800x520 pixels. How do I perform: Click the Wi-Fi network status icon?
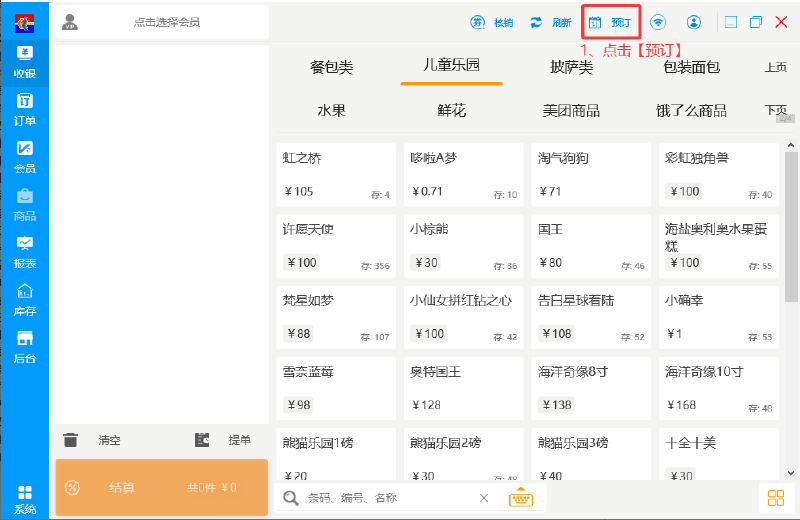click(x=658, y=22)
